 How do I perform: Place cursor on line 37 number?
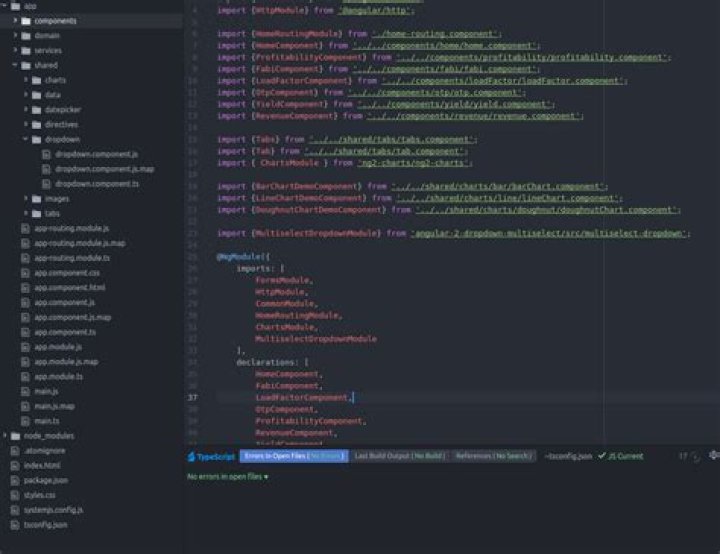[192, 397]
